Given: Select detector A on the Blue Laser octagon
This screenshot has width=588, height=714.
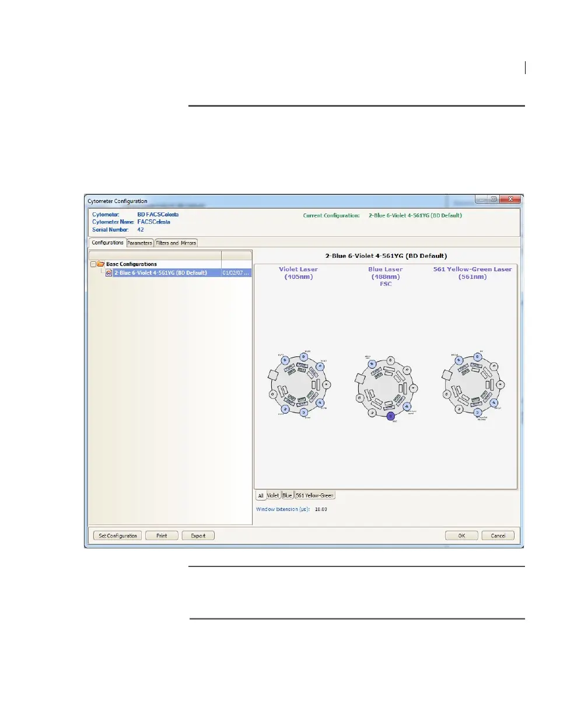Looking at the screenshot, I should tap(407, 406).
